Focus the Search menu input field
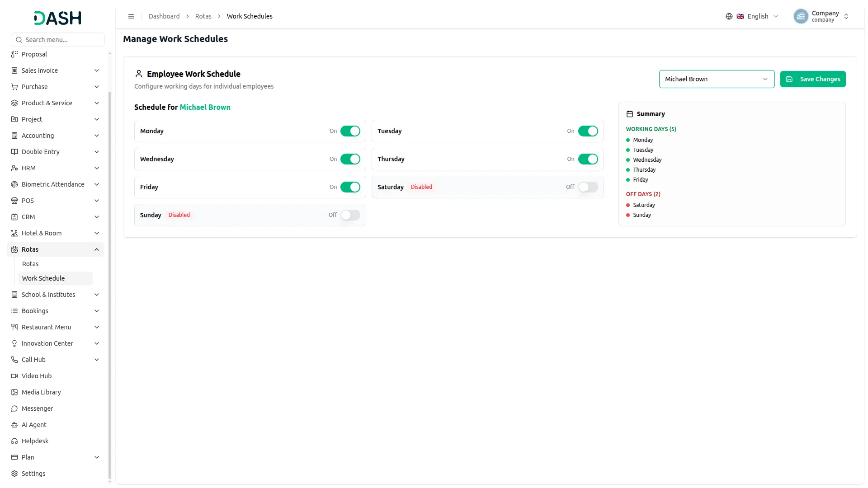 pyautogui.click(x=58, y=40)
